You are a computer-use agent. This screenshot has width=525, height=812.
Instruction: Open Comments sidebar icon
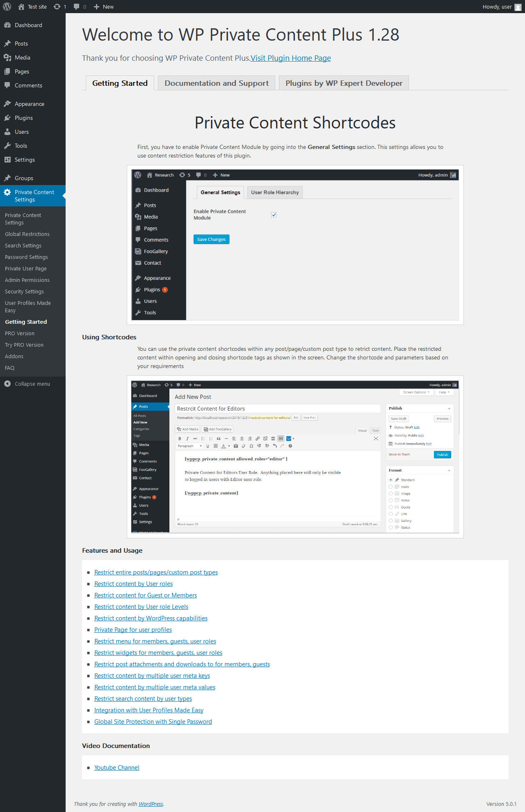point(7,85)
